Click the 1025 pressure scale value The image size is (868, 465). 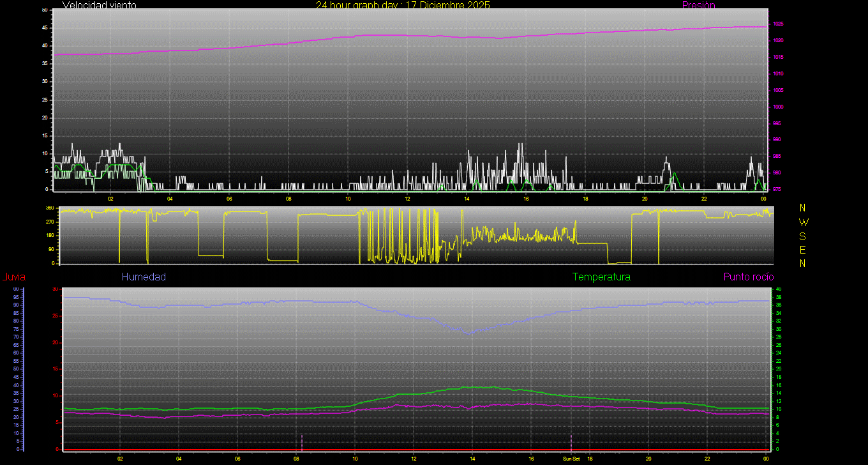coord(778,24)
